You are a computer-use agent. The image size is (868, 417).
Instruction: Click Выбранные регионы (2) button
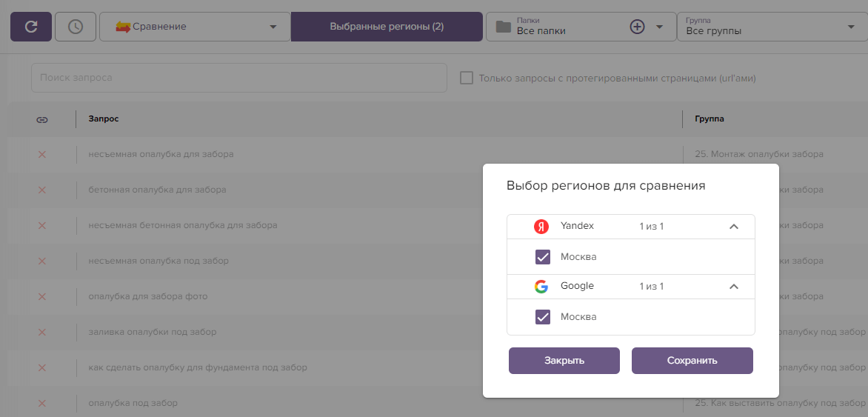tap(387, 27)
